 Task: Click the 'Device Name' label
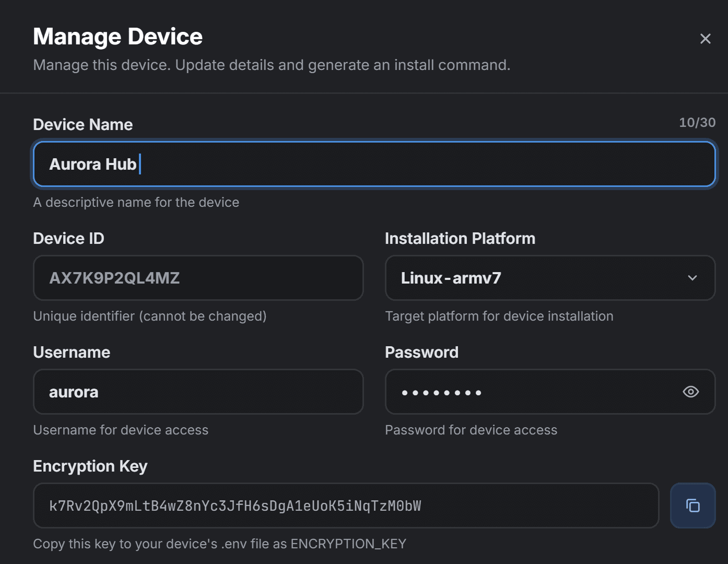click(83, 124)
